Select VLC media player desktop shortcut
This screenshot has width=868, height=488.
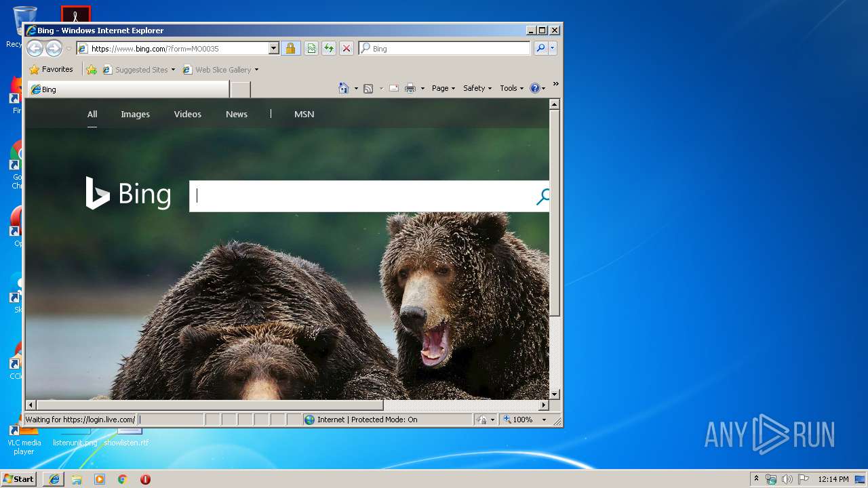[x=24, y=437]
